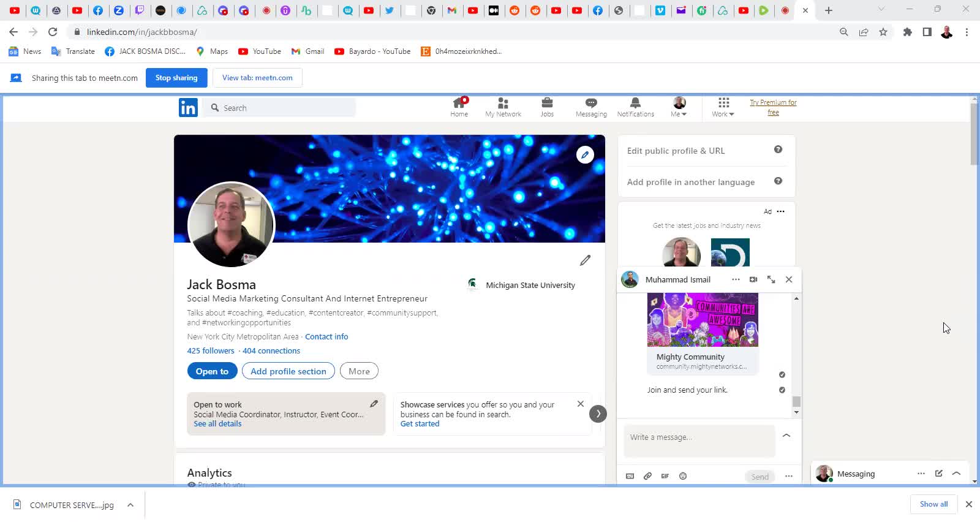
Task: Click the LinkedIn Search field
Action: (x=279, y=108)
